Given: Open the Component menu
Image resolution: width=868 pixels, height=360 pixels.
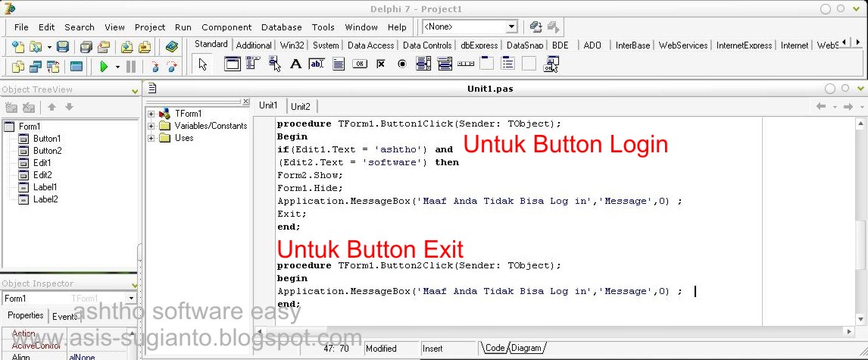Looking at the screenshot, I should pos(226,27).
